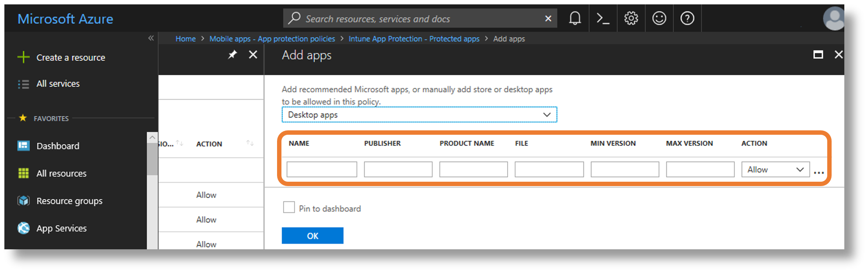Click the NAME input field

click(x=322, y=170)
